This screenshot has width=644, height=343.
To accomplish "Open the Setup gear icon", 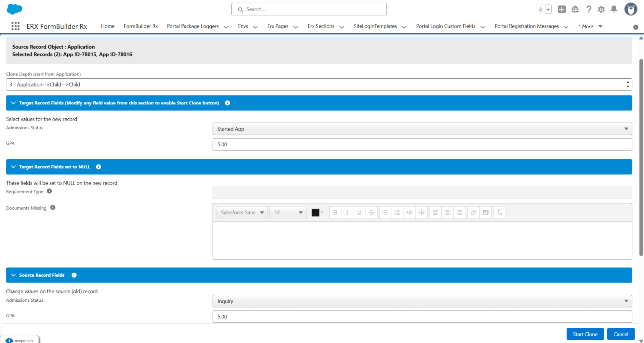I will pyautogui.click(x=601, y=9).
